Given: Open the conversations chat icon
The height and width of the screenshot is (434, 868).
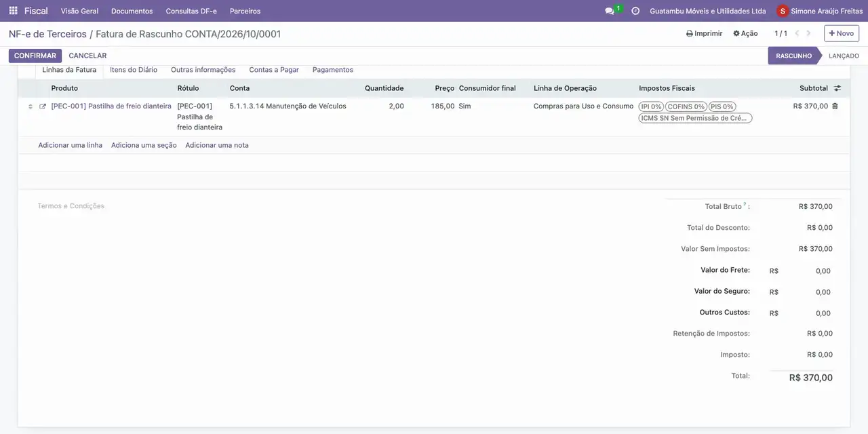Looking at the screenshot, I should click(609, 11).
